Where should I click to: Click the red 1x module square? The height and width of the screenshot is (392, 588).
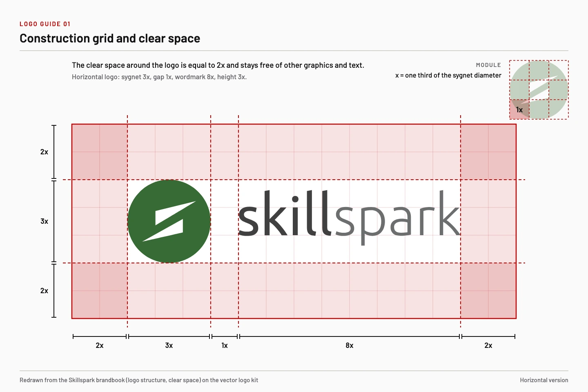pos(519,109)
